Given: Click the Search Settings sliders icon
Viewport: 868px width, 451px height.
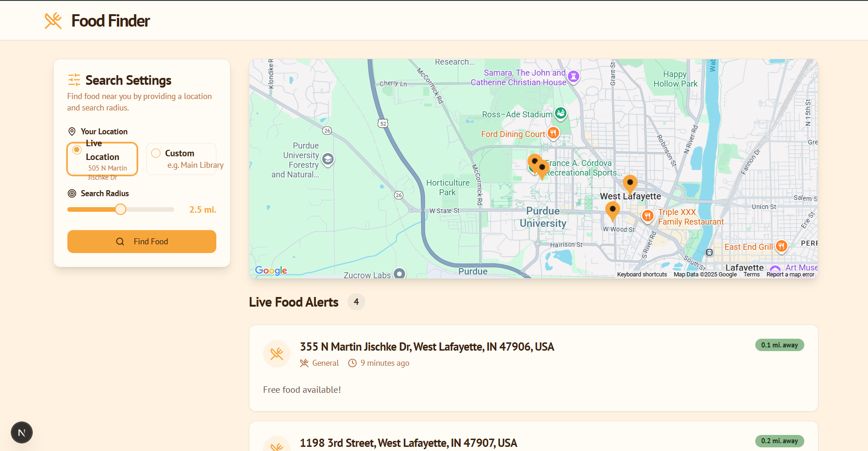Looking at the screenshot, I should point(74,80).
